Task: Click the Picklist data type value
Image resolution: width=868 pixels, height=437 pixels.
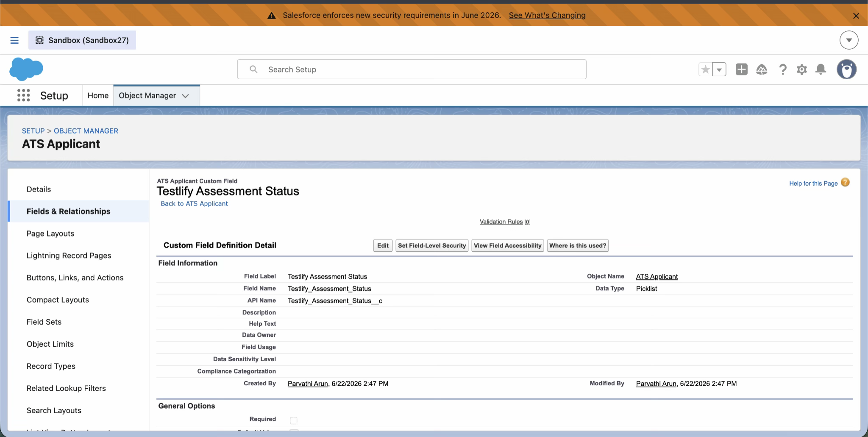Action: pyautogui.click(x=646, y=289)
